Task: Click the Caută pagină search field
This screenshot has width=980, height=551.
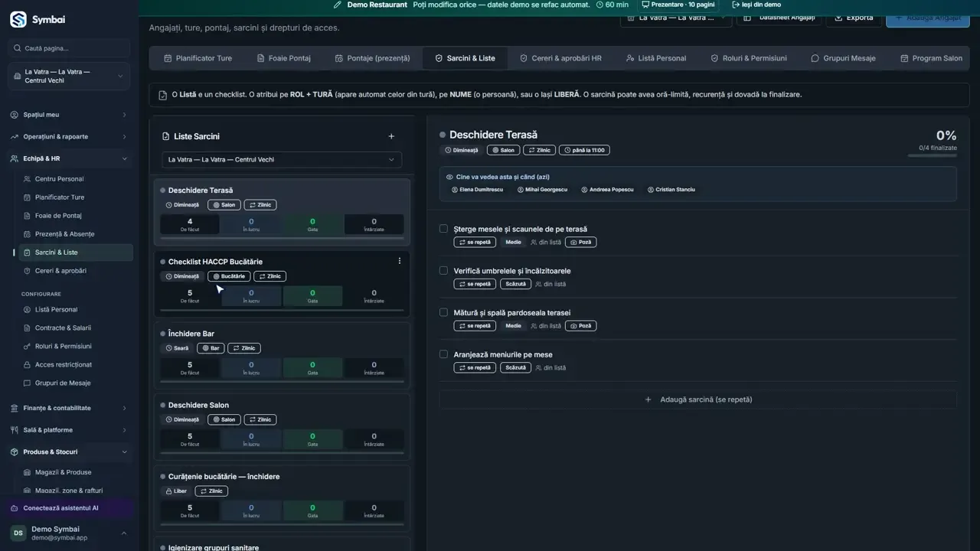Action: tap(70, 48)
